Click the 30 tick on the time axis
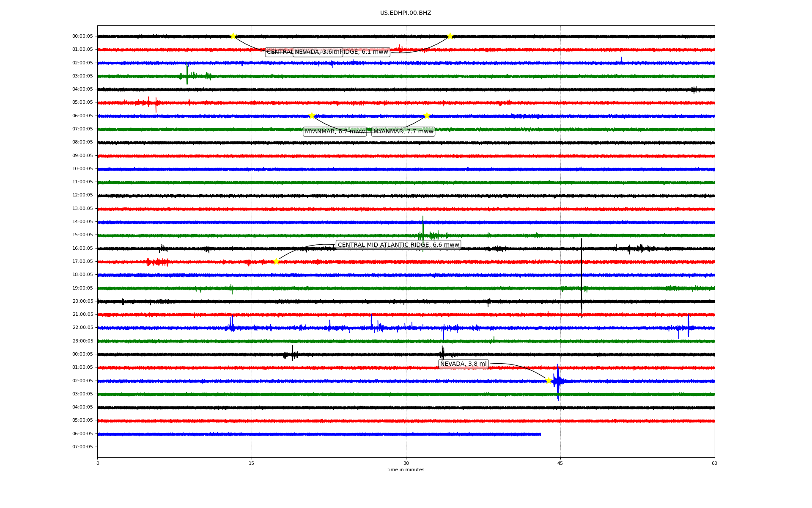This screenshot has width=812, height=508. (406, 463)
